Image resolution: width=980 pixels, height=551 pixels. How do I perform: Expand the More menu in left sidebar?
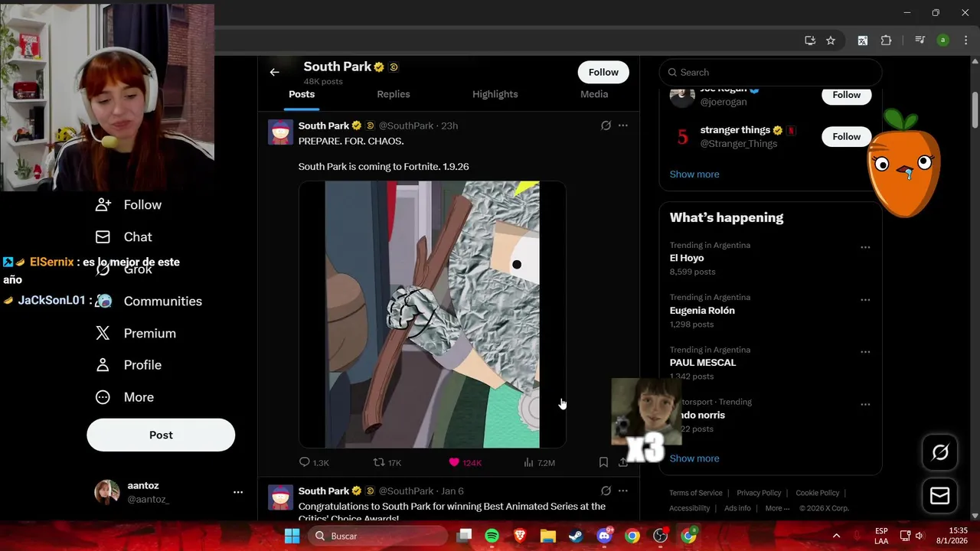pos(124,397)
